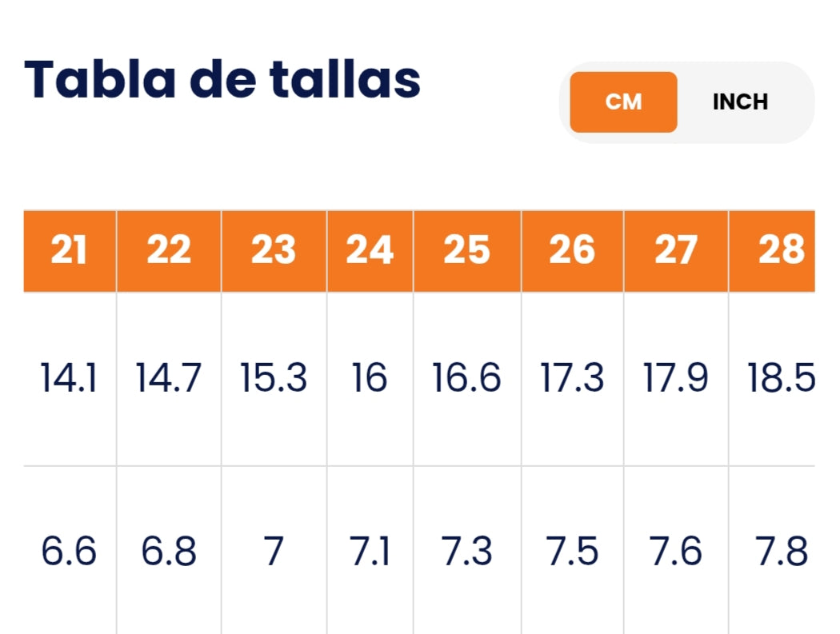
Task: Click the 14.1 length cell
Action: click(x=70, y=378)
